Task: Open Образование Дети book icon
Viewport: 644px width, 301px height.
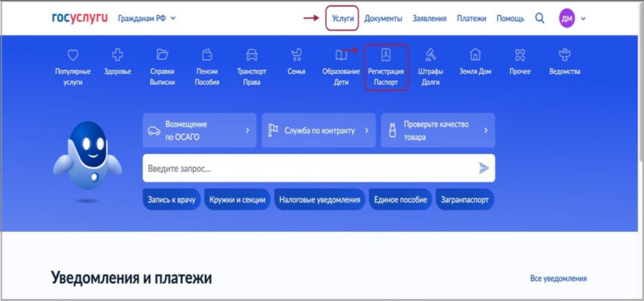Action: pyautogui.click(x=341, y=55)
